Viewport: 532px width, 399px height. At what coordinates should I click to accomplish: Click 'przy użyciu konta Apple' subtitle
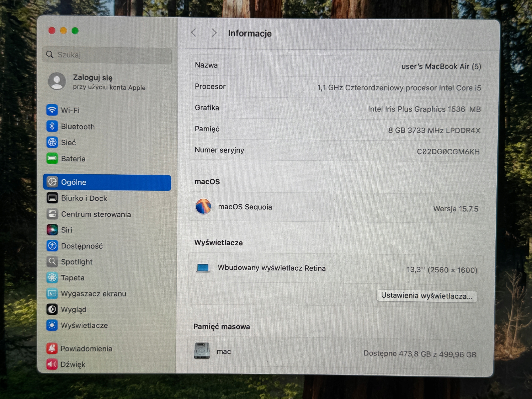[x=109, y=87]
